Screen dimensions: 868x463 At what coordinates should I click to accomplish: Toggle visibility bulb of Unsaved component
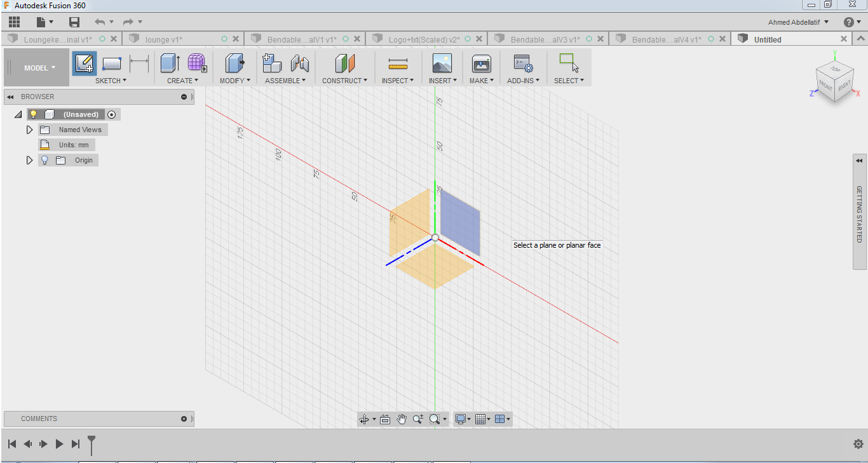pos(33,114)
